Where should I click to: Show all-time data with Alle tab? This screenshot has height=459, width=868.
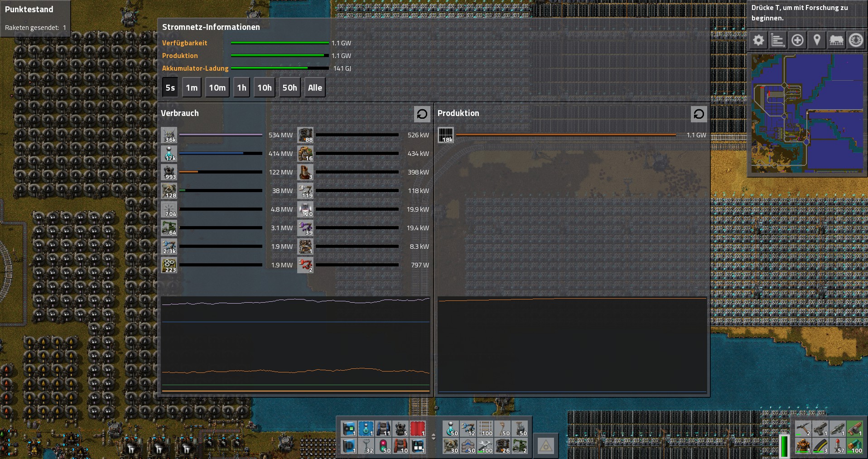(315, 87)
